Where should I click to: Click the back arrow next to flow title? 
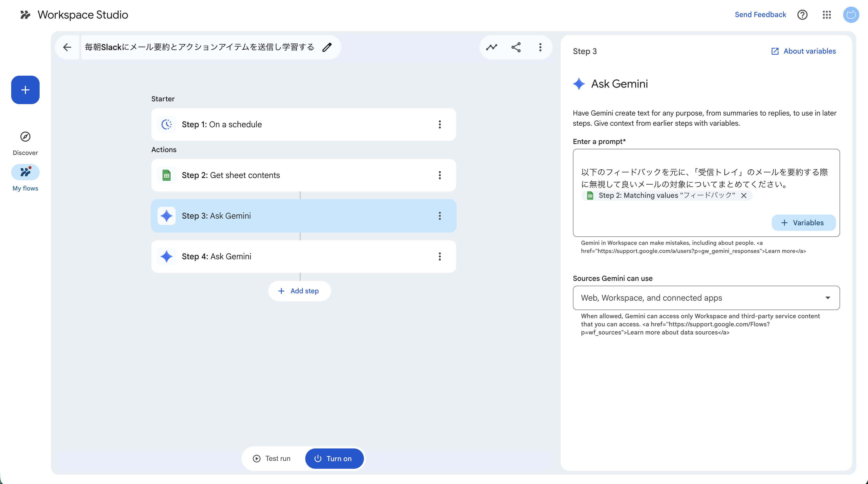67,47
